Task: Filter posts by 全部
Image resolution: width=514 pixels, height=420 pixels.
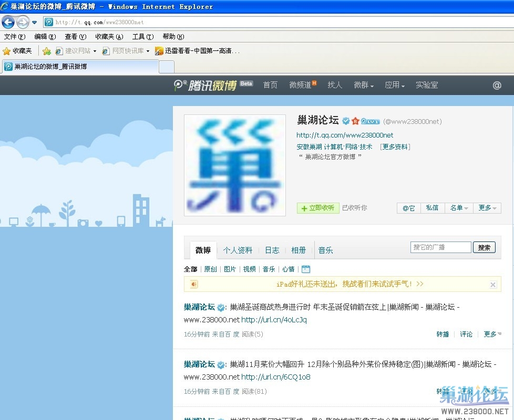Action: pos(190,269)
